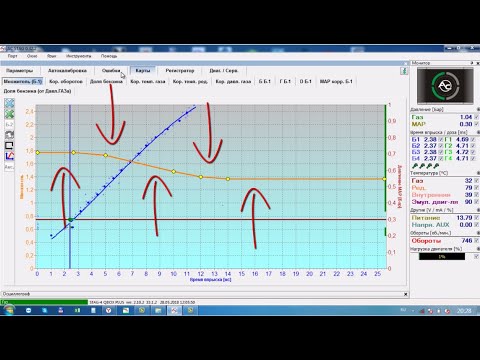Click the green fuel-switch icon above chart
The height and width of the screenshot is (360, 480).
click(404, 71)
